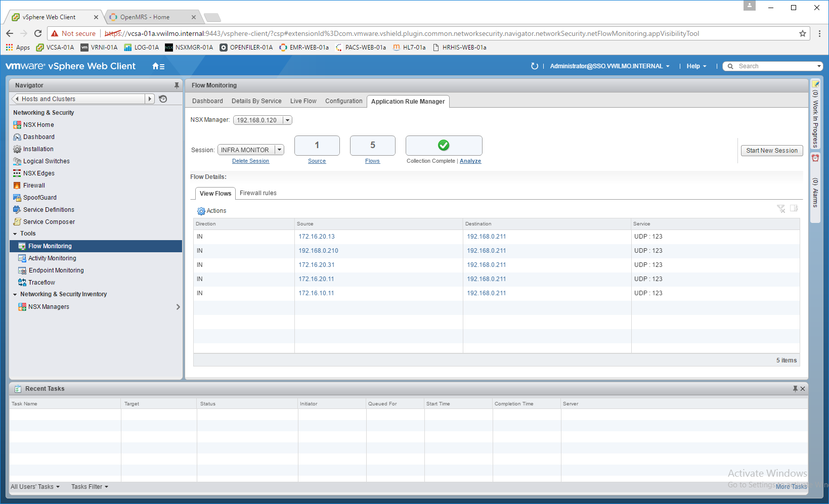The height and width of the screenshot is (504, 829).
Task: Click the Flows link
Action: (372, 161)
